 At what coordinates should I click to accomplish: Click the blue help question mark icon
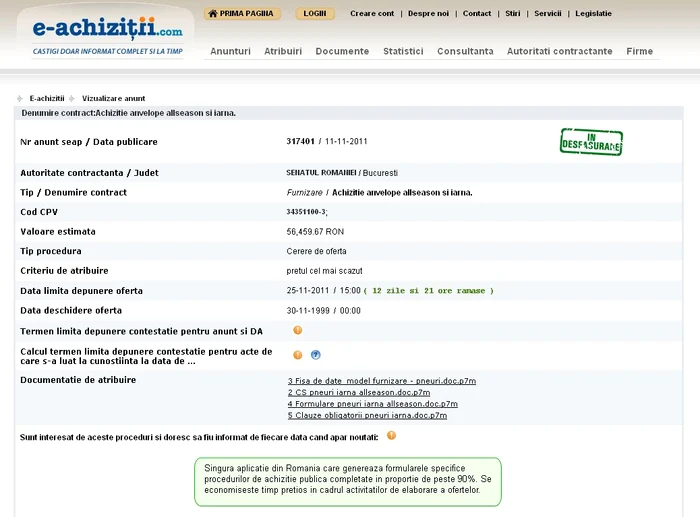tap(316, 355)
